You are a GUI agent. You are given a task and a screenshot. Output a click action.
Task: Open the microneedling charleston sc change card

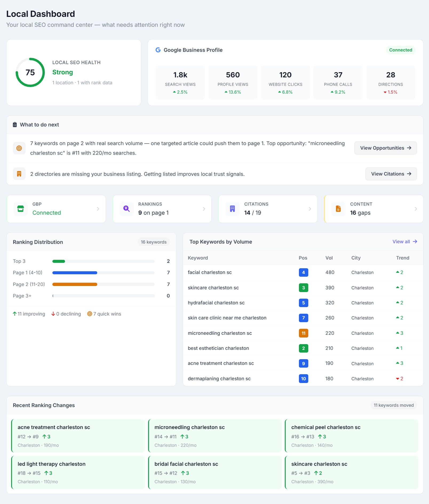[x=215, y=436]
